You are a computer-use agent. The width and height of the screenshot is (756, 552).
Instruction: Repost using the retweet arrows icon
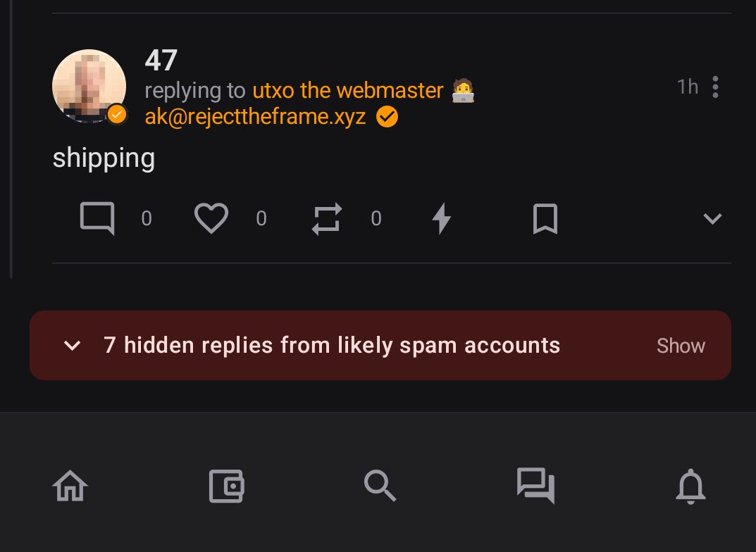326,218
